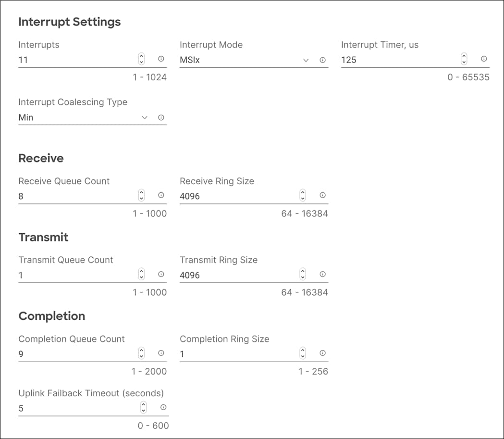Decrease Transmit Ring Size using stepper
This screenshot has width=504, height=439.
pos(302,277)
